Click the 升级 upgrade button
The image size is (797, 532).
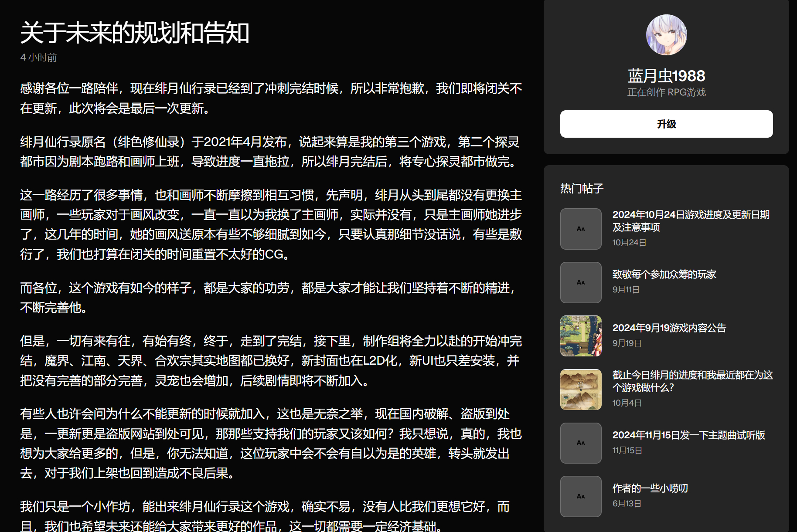point(666,124)
